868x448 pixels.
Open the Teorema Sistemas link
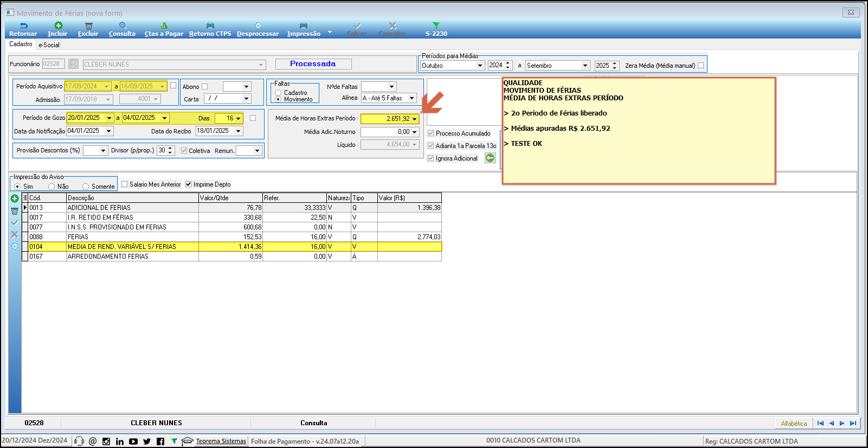point(221,441)
